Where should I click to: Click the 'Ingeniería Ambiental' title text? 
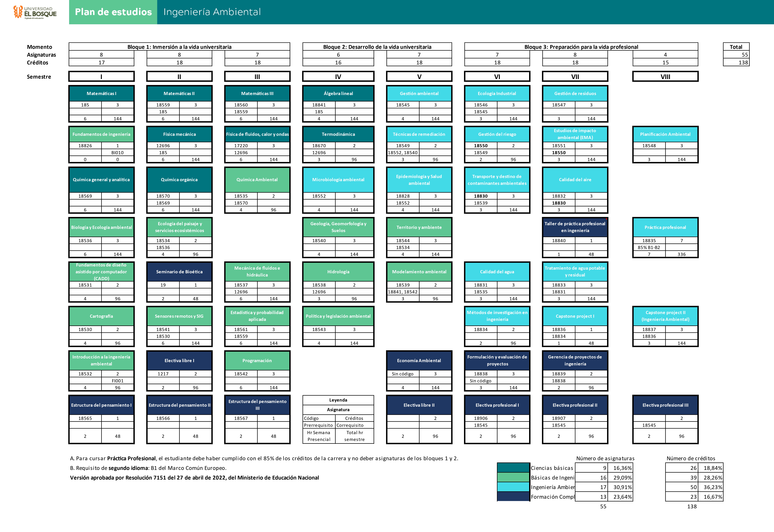click(x=212, y=12)
